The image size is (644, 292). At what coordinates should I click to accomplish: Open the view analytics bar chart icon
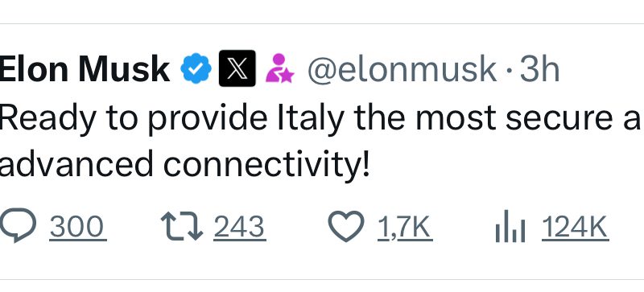(510, 226)
